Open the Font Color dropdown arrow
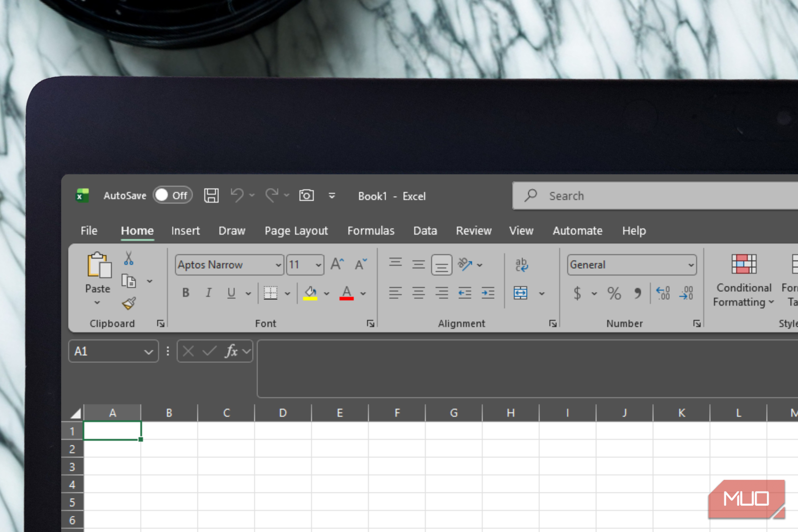 [x=363, y=293]
